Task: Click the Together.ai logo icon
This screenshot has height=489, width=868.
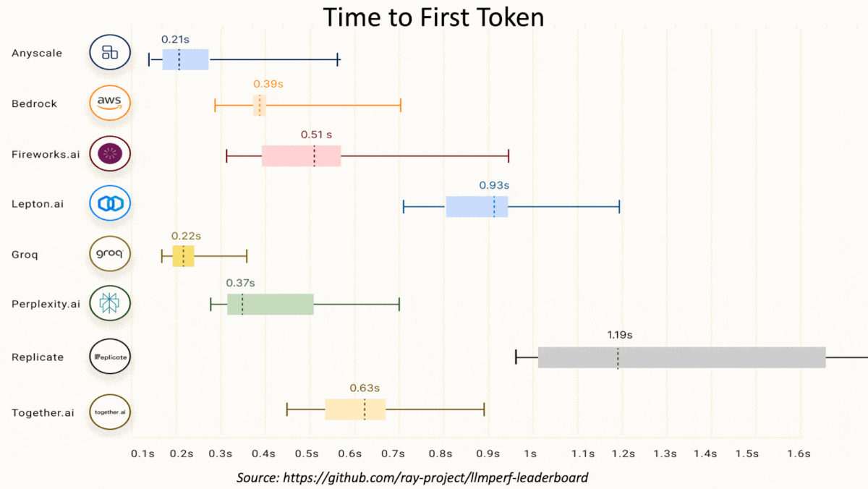Action: (110, 412)
